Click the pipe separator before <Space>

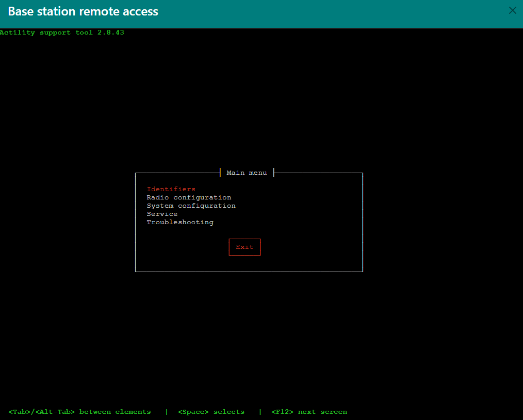click(x=167, y=412)
